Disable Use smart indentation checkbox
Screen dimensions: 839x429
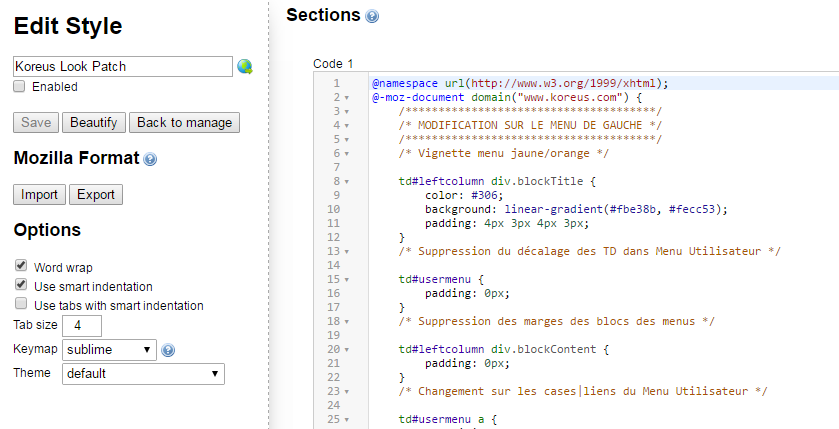point(21,286)
